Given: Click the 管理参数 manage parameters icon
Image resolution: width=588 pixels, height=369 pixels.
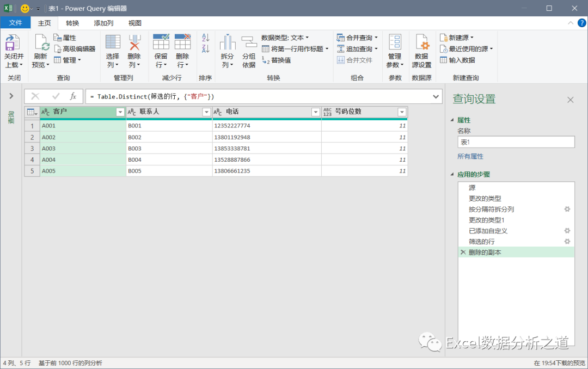Looking at the screenshot, I should 395,42.
